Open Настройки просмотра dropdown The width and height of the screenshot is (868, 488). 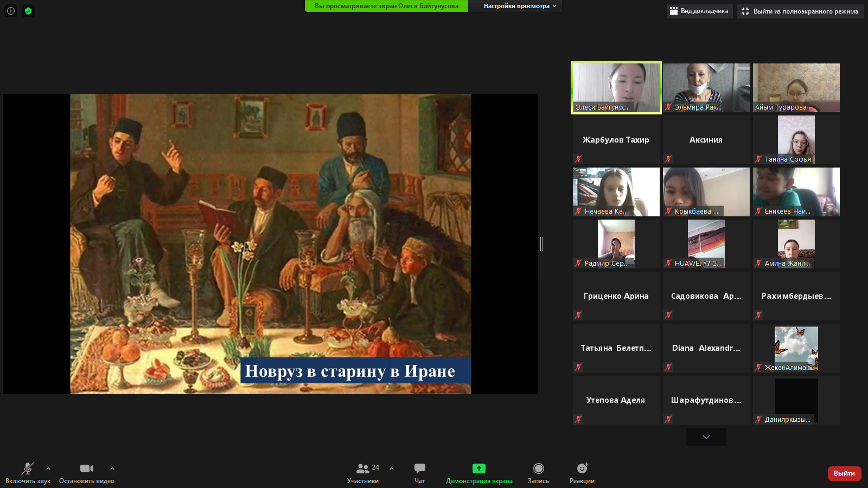[x=520, y=6]
